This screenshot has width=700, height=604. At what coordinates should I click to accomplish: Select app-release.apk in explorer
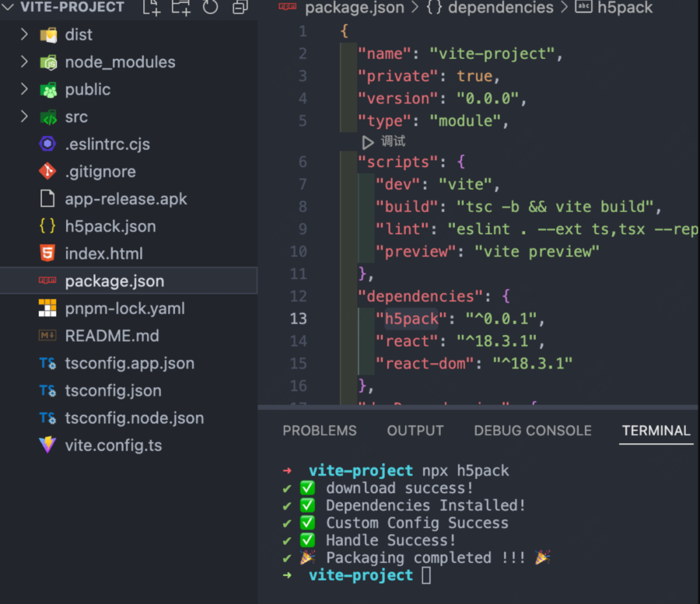click(x=126, y=199)
